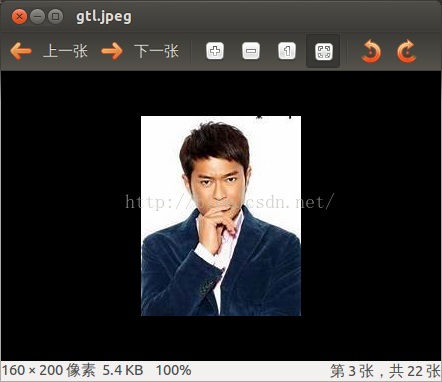
Task: Click the 100% zoom level text
Action: tap(173, 370)
